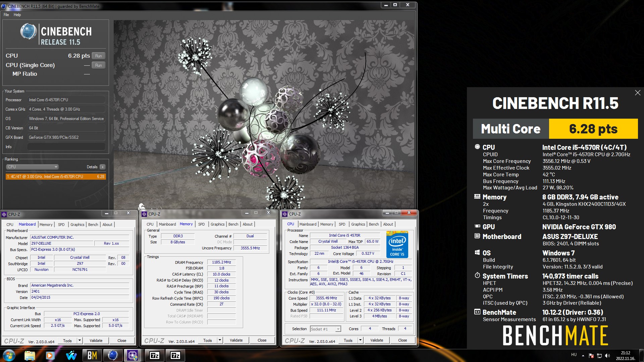Select the ranking entry 4C/4T i5-4570R

[56, 177]
